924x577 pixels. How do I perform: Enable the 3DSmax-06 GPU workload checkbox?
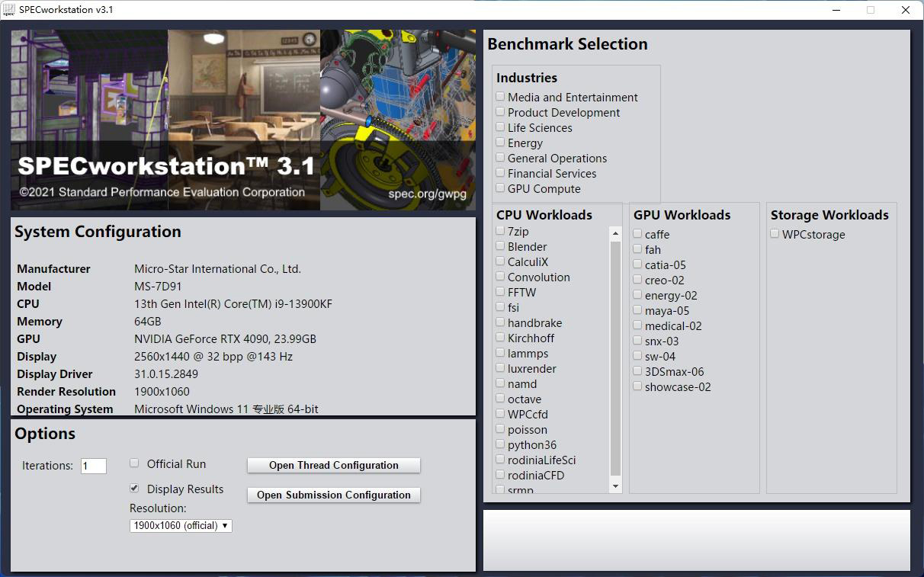637,370
